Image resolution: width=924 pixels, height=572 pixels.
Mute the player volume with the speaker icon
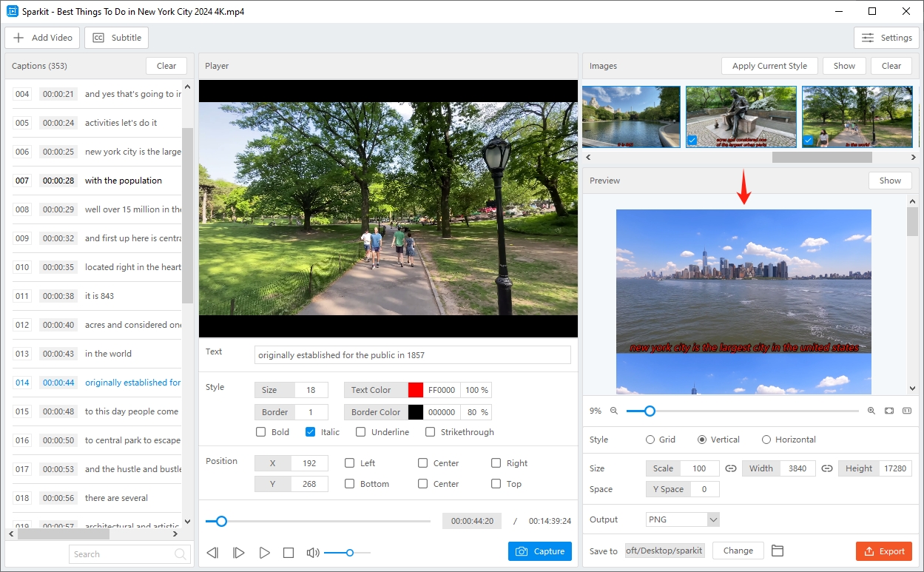click(312, 552)
